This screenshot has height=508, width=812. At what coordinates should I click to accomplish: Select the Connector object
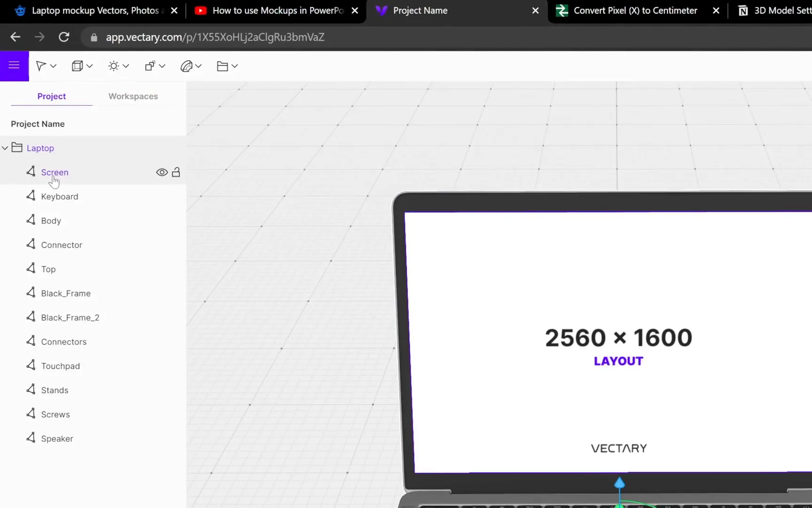[x=62, y=245]
